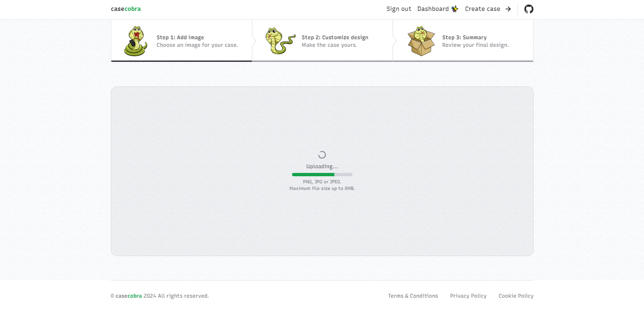Select the Step 1: Add image tab
This screenshot has width=644, height=309.
[x=182, y=41]
